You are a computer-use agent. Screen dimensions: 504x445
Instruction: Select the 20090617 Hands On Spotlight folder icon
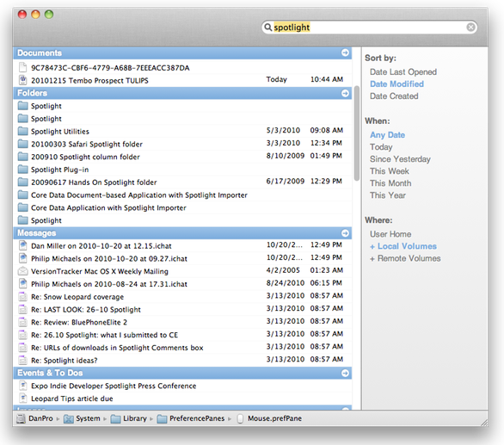(22, 182)
